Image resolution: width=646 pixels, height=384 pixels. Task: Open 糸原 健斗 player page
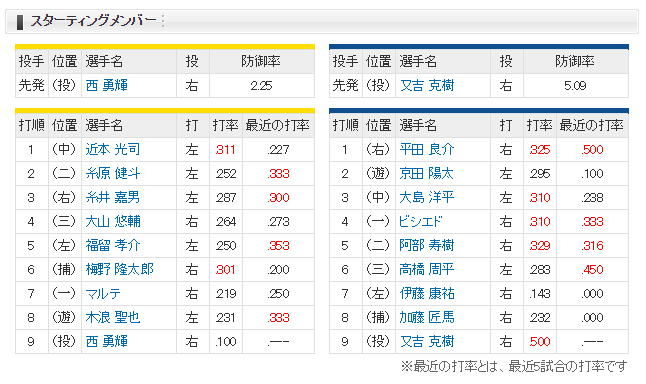click(113, 173)
